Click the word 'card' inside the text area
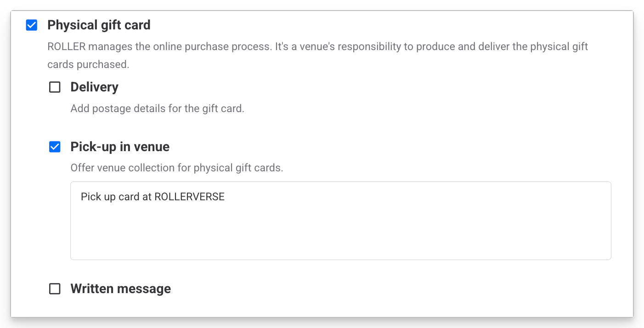Image resolution: width=644 pixels, height=328 pixels. [129, 197]
